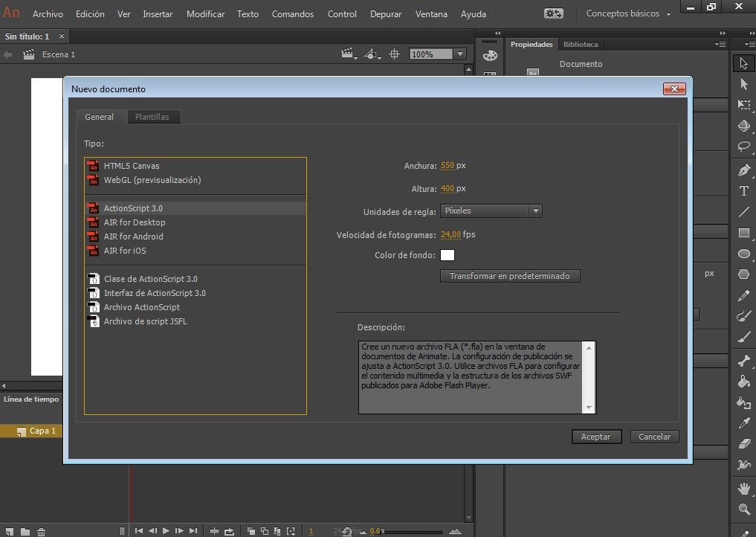Step forward one frame
The image size is (756, 537).
[x=179, y=531]
